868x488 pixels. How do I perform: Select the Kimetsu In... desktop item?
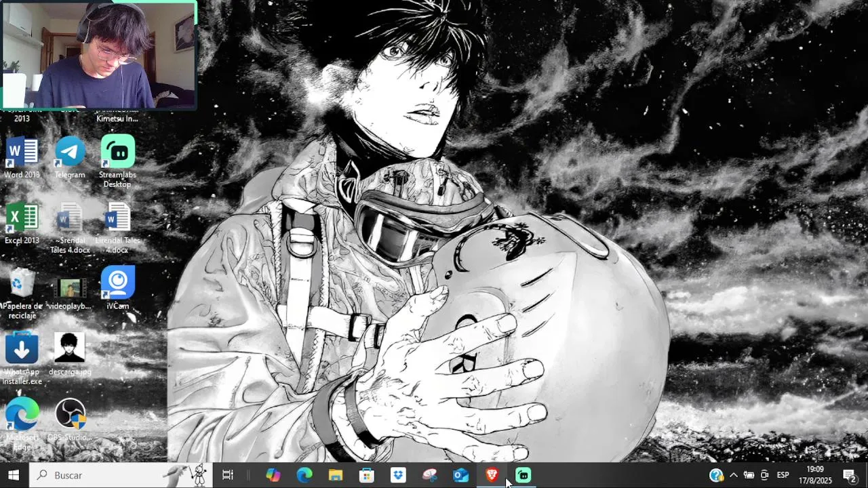tap(117, 117)
